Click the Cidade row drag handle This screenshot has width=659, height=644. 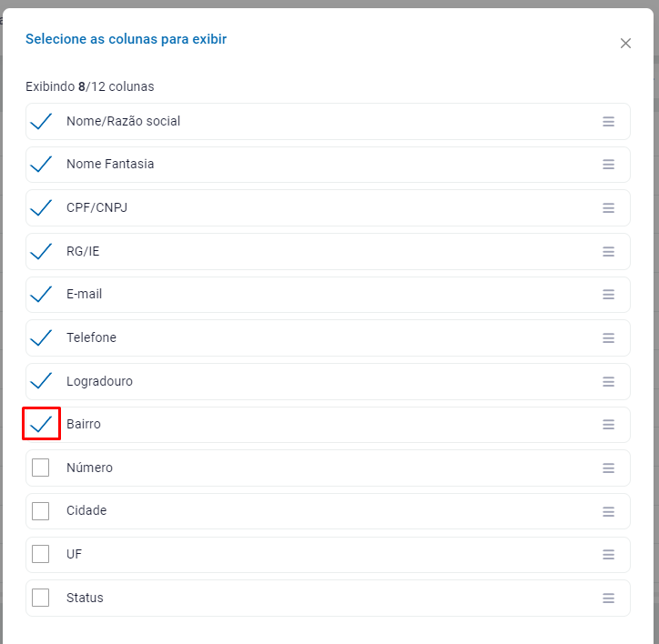pos(608,511)
